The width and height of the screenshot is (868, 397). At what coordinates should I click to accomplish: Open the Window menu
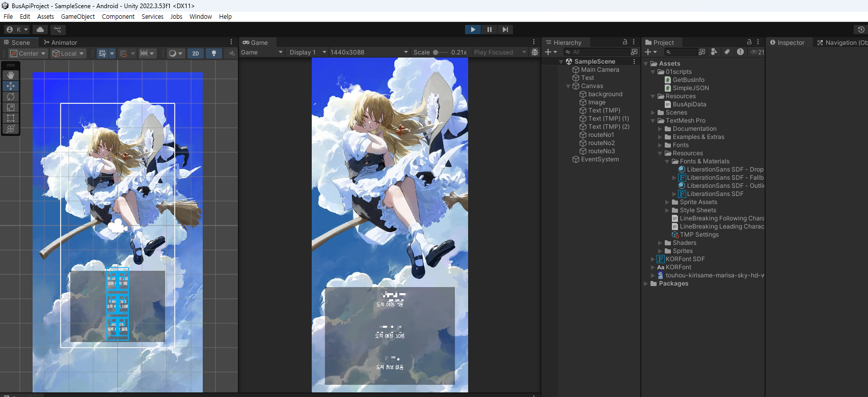point(201,17)
